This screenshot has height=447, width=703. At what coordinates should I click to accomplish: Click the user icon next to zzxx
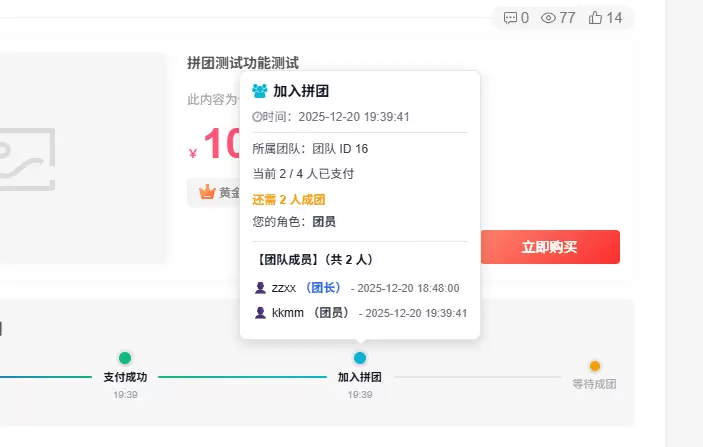(260, 288)
